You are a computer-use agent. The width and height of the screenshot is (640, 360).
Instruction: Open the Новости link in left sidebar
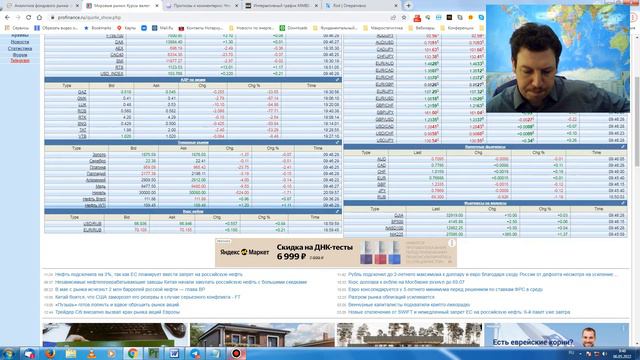20,42
